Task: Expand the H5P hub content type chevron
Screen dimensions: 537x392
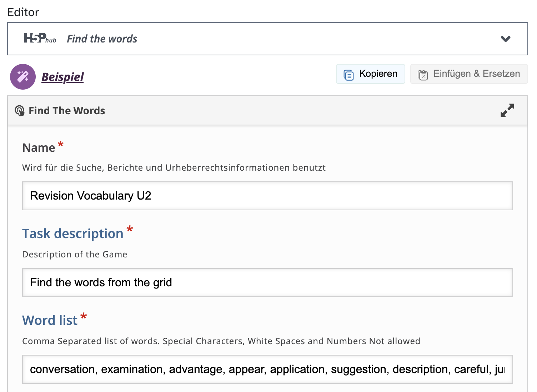Action: point(505,39)
